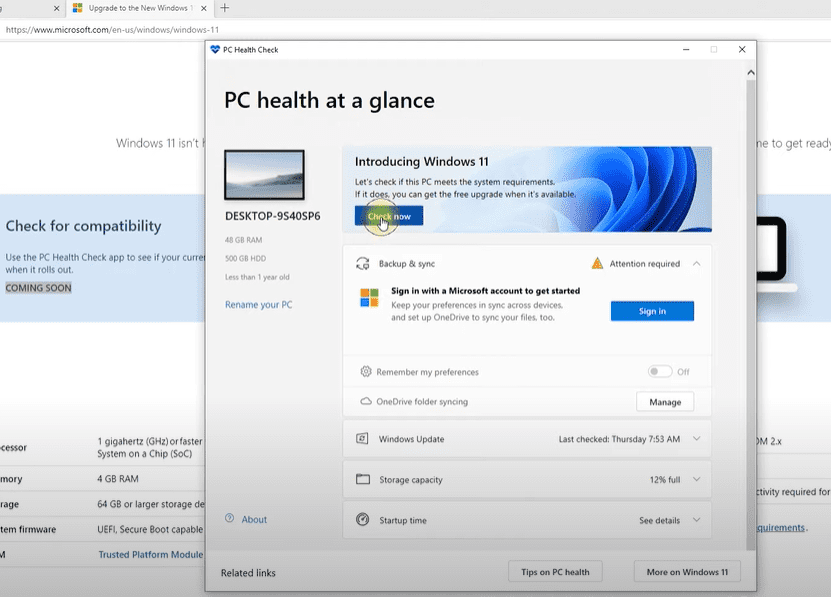The image size is (831, 597).
Task: Open the Rename your PC link
Action: 258,305
